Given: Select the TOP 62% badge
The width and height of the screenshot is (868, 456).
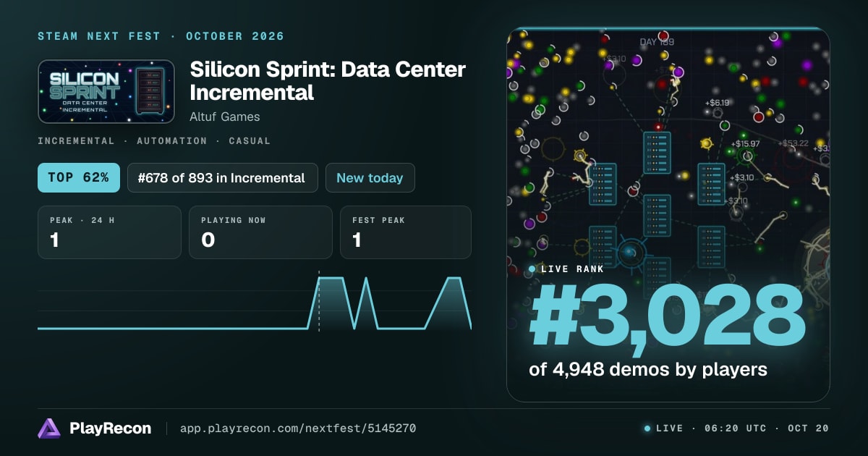Looking at the screenshot, I should [x=78, y=177].
